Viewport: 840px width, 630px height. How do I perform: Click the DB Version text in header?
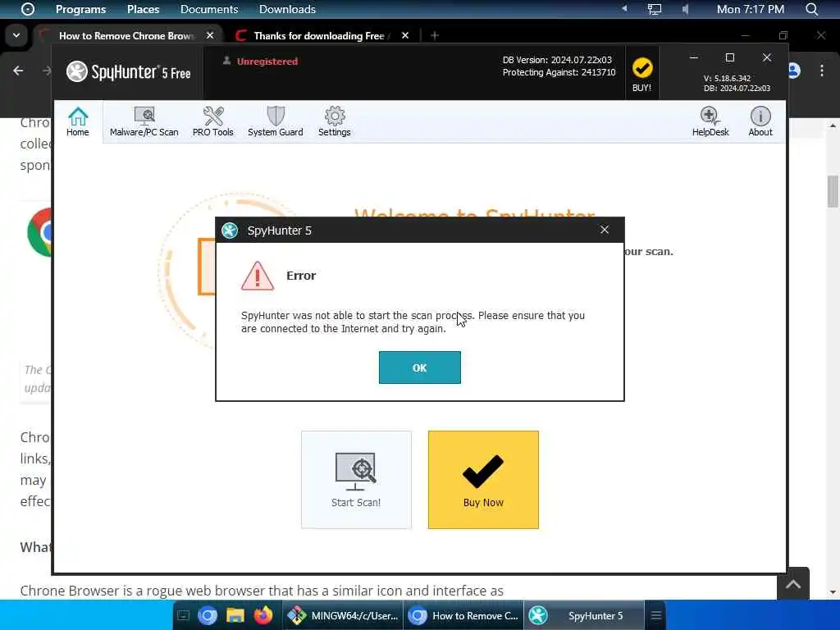[x=557, y=60]
